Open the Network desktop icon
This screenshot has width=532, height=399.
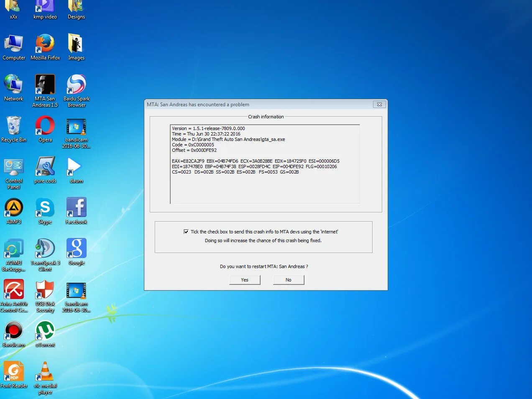tap(14, 88)
